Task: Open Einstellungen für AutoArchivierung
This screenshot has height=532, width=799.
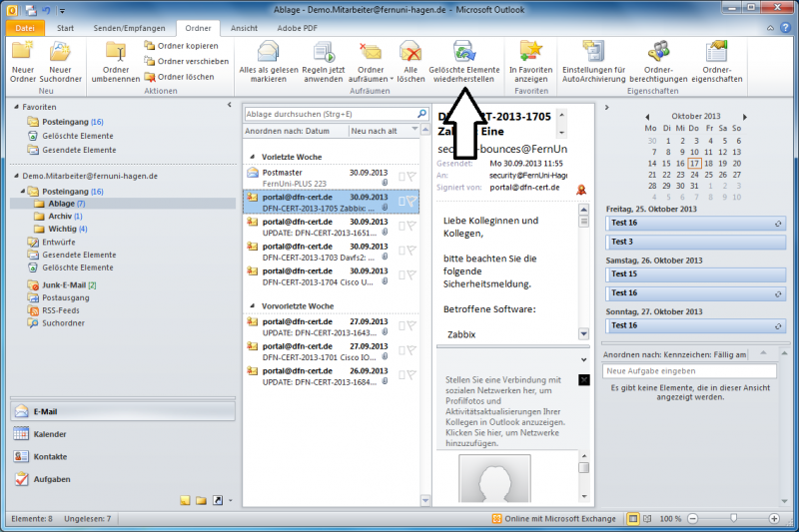Action: (x=593, y=63)
